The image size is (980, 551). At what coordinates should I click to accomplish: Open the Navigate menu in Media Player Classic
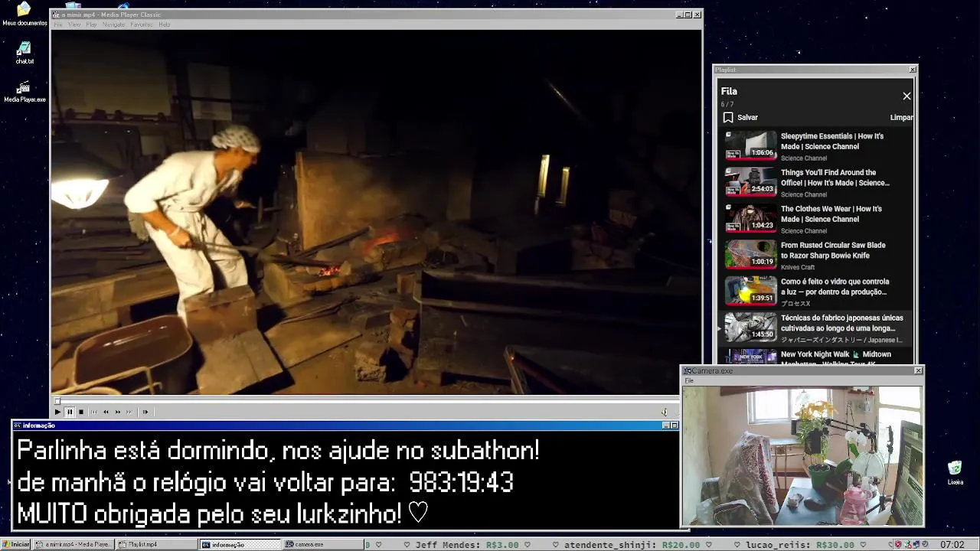coord(113,24)
